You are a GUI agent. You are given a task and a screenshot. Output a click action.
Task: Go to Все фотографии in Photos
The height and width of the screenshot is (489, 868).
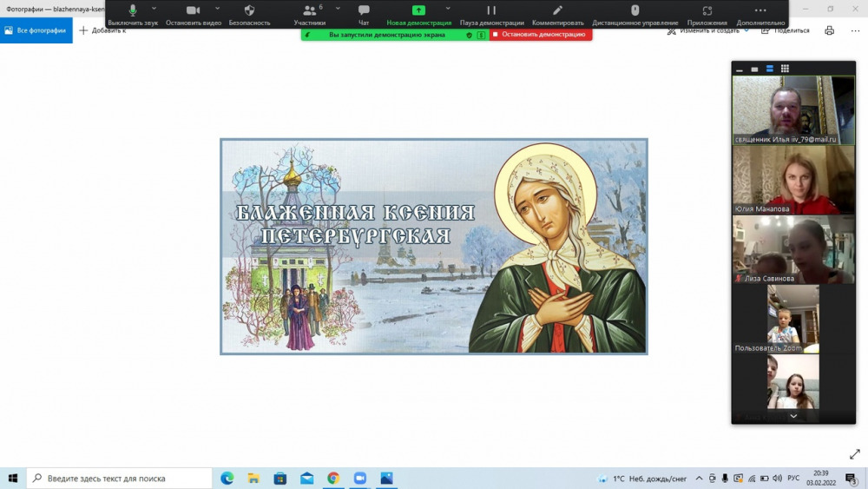[x=36, y=30]
